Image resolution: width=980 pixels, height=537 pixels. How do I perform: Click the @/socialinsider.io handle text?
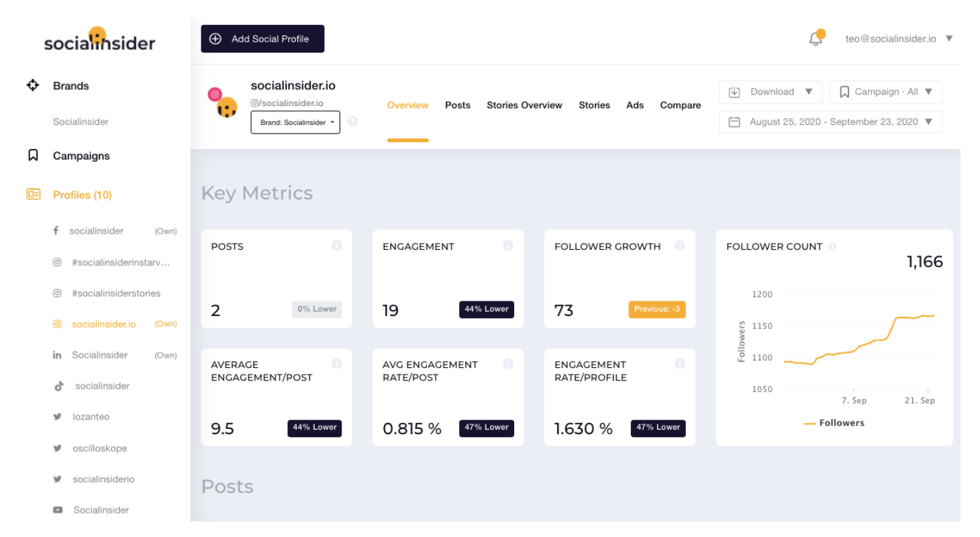click(287, 103)
